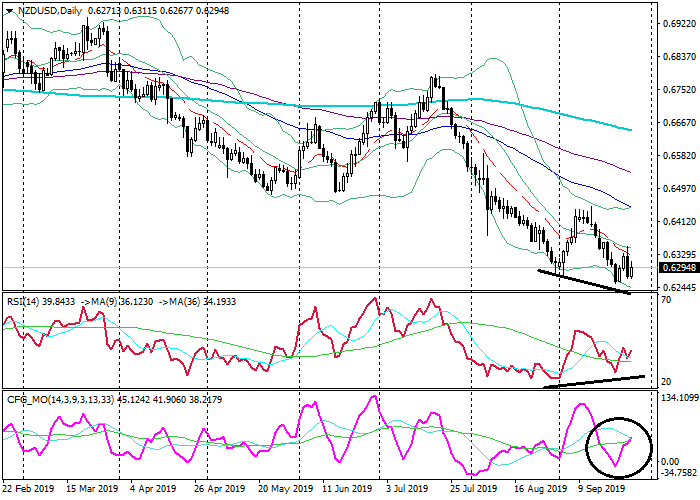
Task: Click the RSI 70 level label
Action: (666, 300)
